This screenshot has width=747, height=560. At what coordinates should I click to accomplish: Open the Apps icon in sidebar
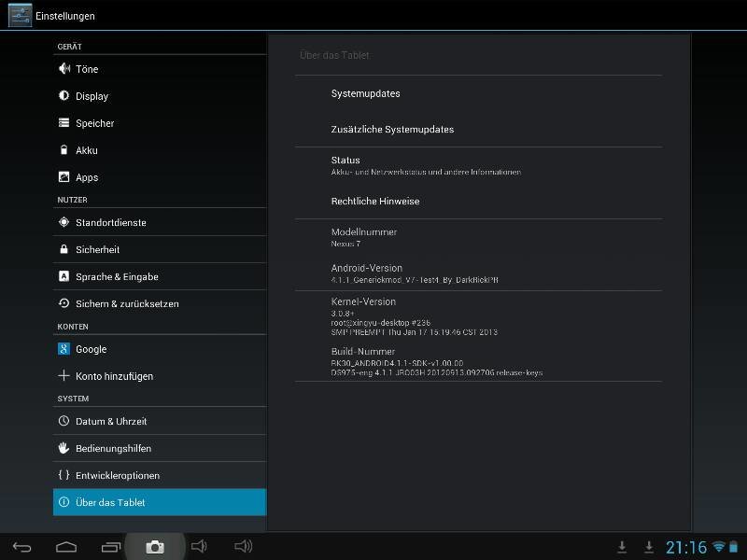click(63, 177)
